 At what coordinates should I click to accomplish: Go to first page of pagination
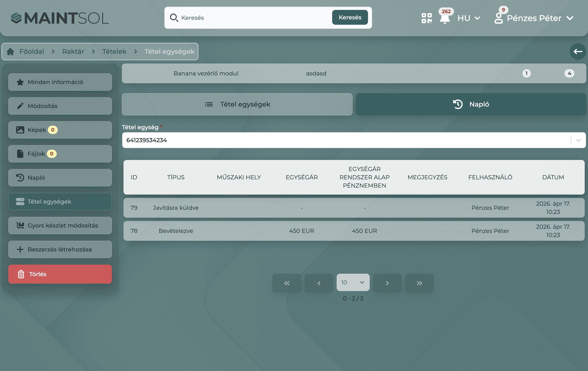click(287, 283)
